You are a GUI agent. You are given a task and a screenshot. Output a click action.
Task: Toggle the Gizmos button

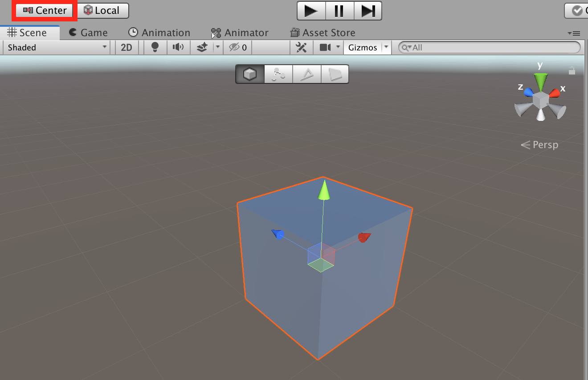(x=363, y=47)
